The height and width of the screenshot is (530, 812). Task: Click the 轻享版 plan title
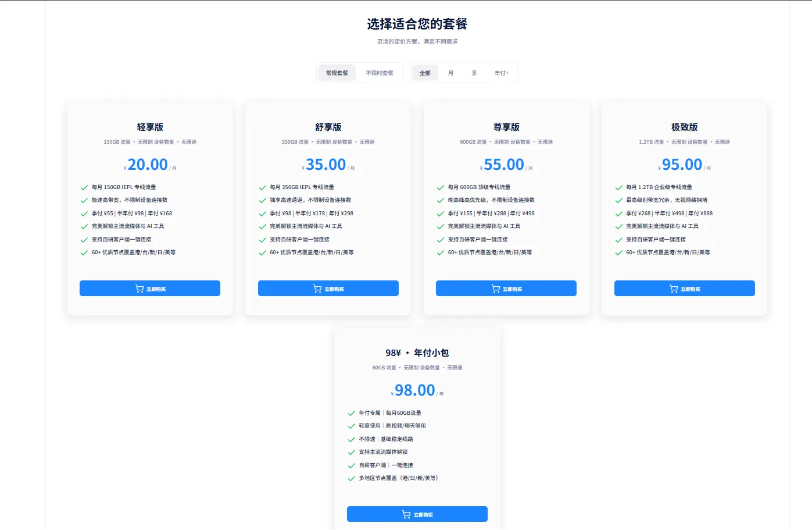point(150,127)
